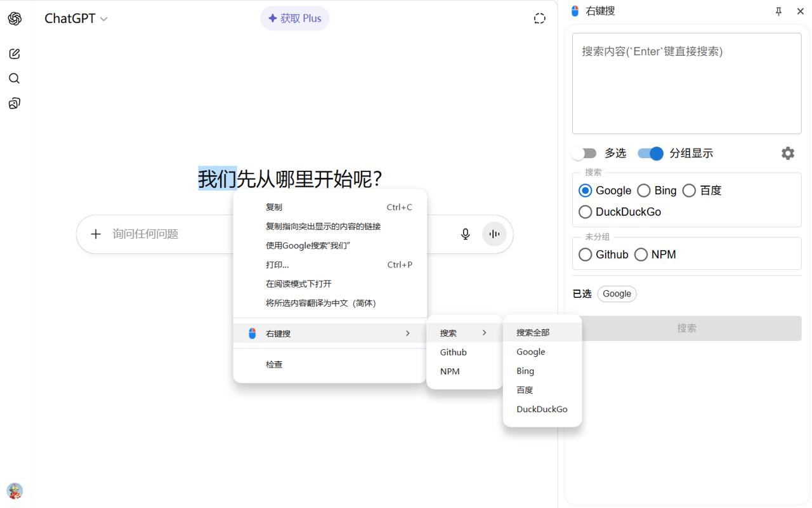Select 检查 in the context menu
The height and width of the screenshot is (508, 812).
pos(330,364)
